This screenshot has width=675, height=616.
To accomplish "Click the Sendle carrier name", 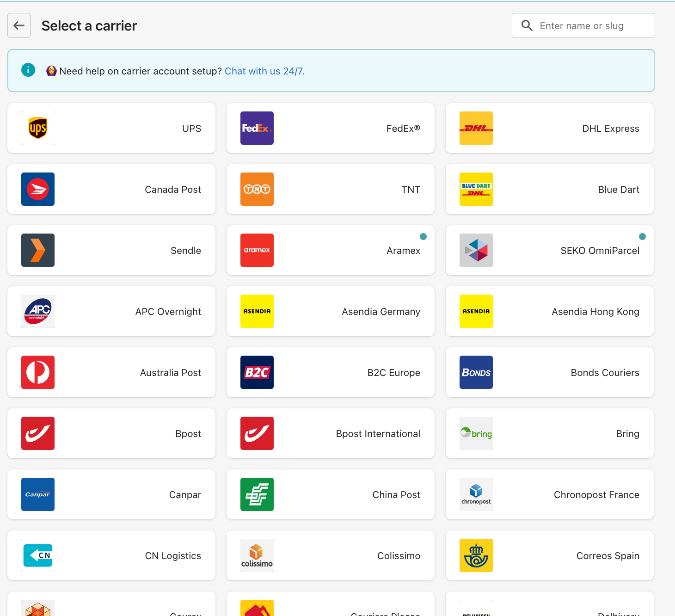I will pos(186,251).
